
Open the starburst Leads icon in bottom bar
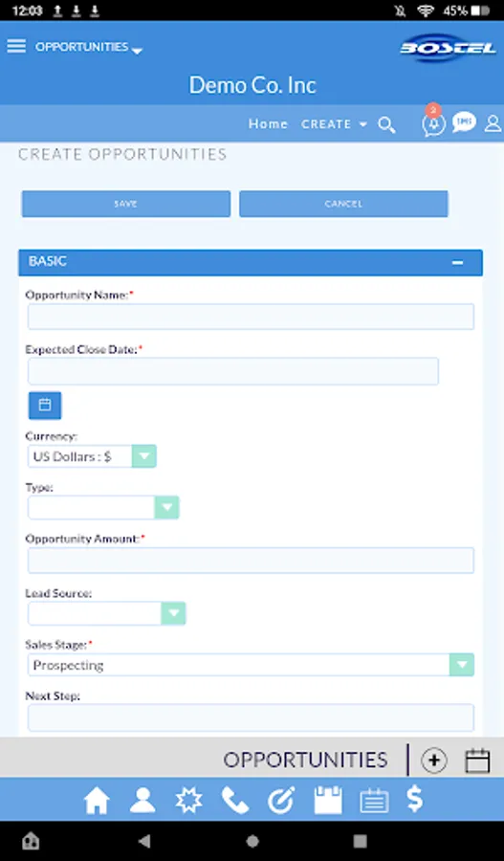[188, 800]
